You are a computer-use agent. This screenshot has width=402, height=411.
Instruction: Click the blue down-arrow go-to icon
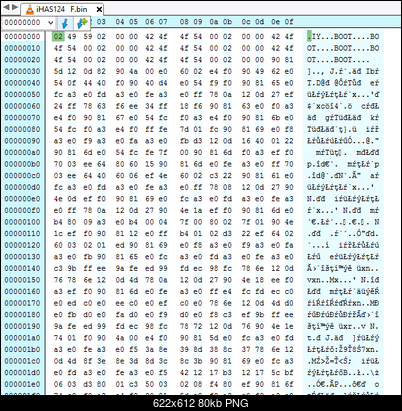click(x=65, y=23)
